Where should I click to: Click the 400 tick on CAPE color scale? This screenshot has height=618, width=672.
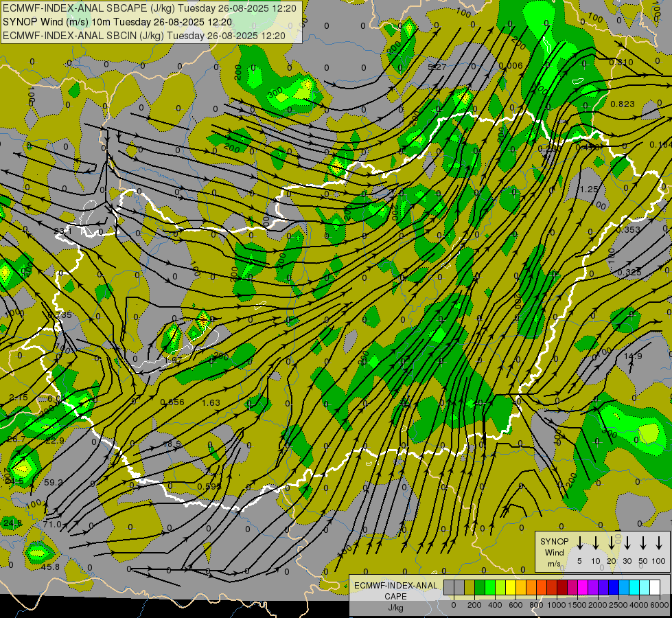click(495, 605)
